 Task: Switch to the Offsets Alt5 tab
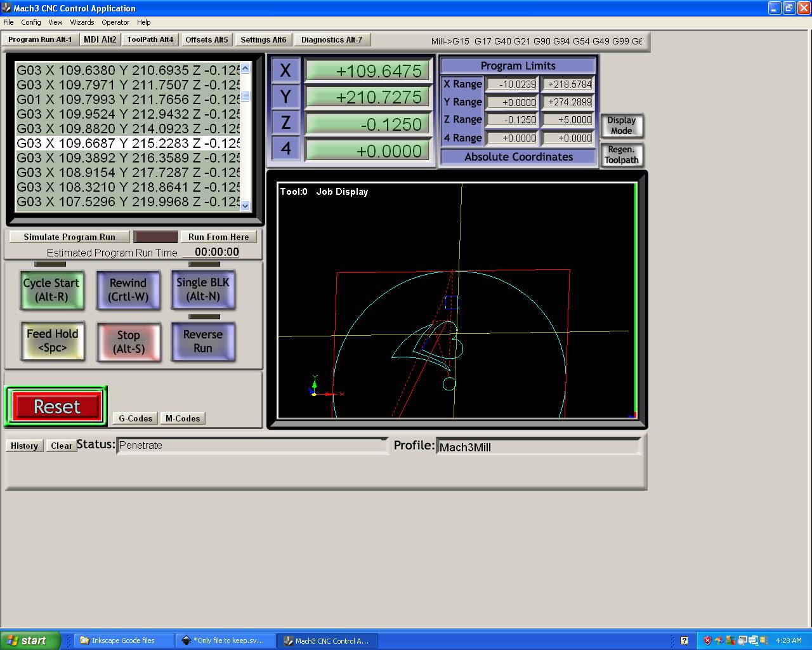pyautogui.click(x=207, y=39)
